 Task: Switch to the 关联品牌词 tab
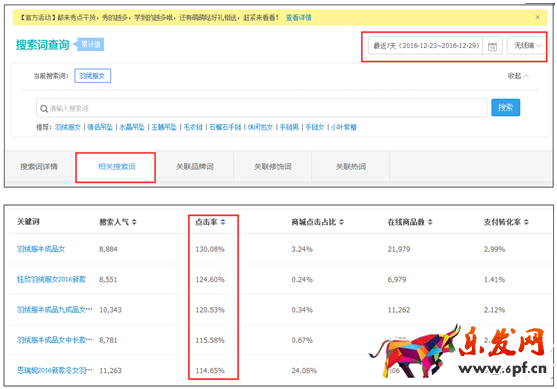click(x=195, y=166)
